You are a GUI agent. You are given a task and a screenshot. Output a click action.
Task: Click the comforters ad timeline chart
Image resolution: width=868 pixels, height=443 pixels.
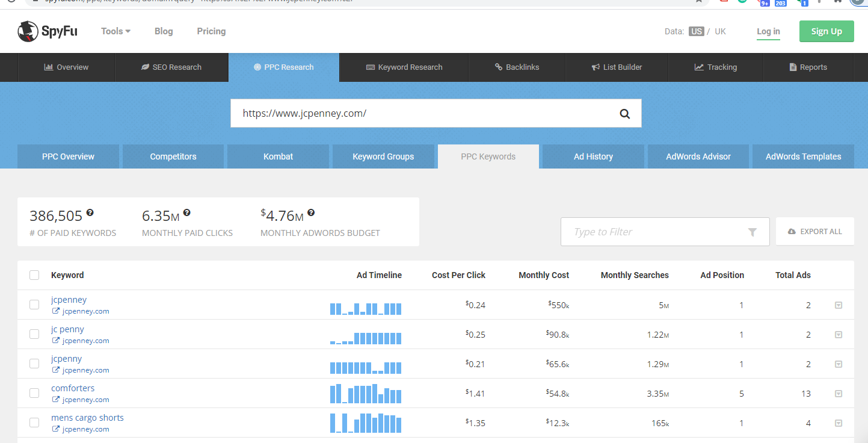366,393
